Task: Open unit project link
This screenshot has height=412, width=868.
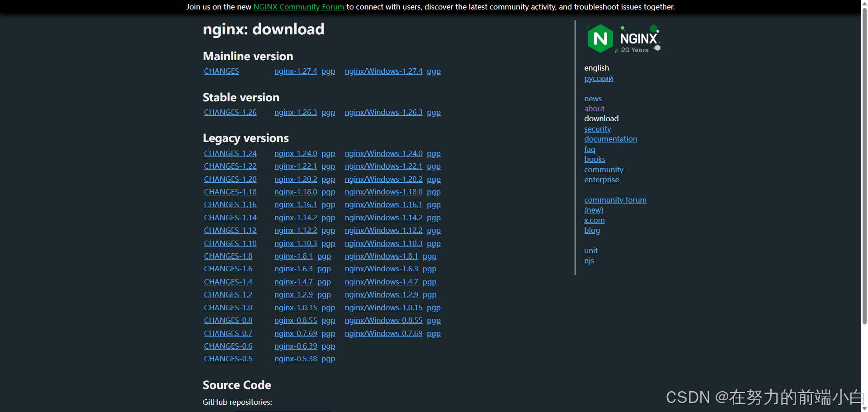Action: coord(590,251)
